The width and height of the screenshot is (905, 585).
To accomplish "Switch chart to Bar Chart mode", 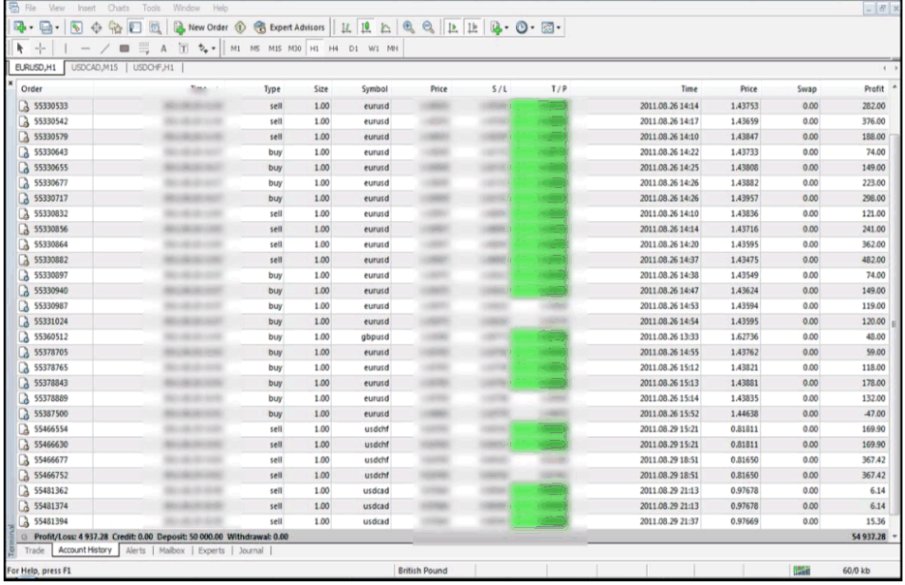I will (346, 27).
